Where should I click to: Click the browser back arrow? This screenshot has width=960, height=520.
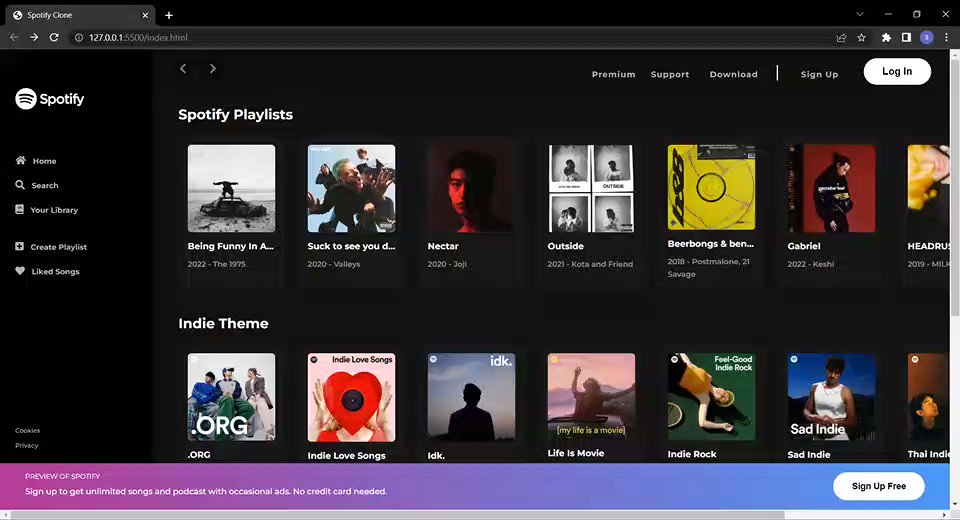[13, 37]
